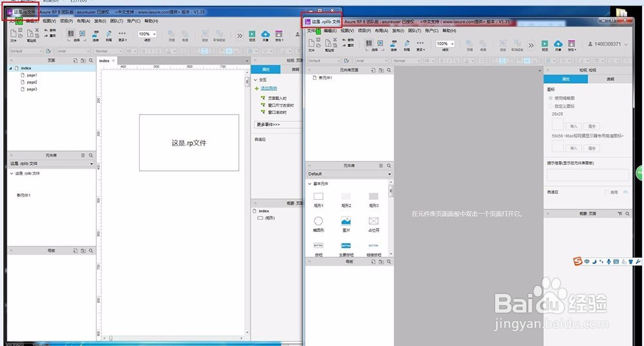Select the Image widget in right window library
Screen dimensions: 644x346
pyautogui.click(x=346, y=221)
